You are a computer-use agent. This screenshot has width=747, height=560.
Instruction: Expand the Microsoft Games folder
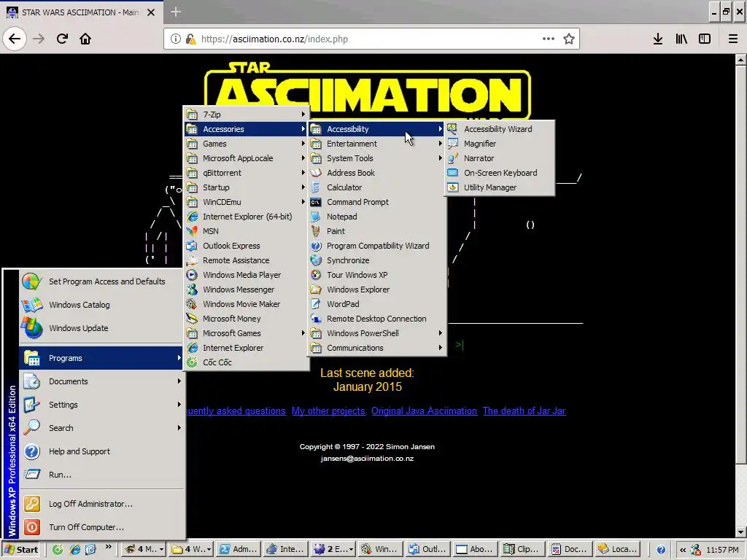click(247, 333)
